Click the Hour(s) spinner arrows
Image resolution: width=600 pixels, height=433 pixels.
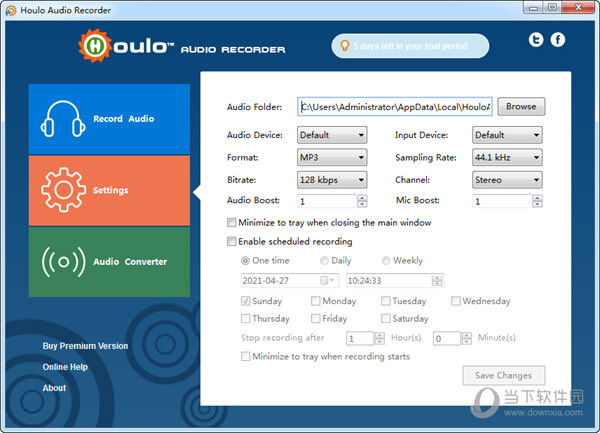[x=380, y=338]
